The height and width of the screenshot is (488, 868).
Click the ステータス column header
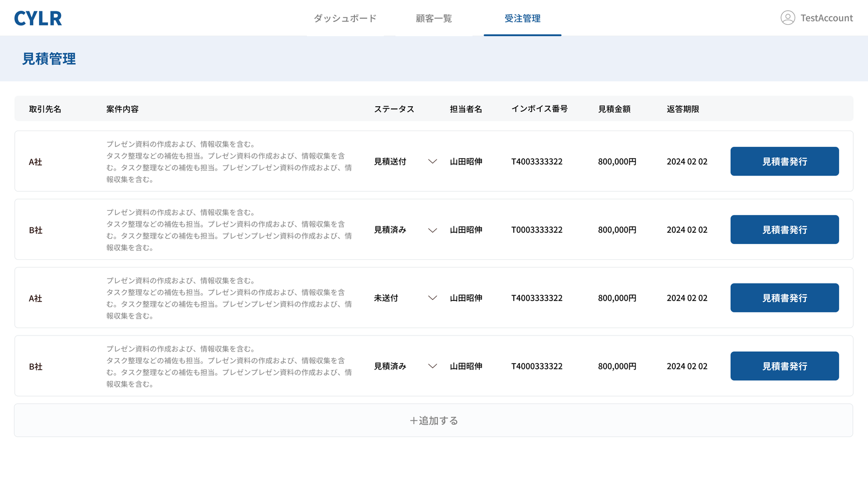click(394, 109)
